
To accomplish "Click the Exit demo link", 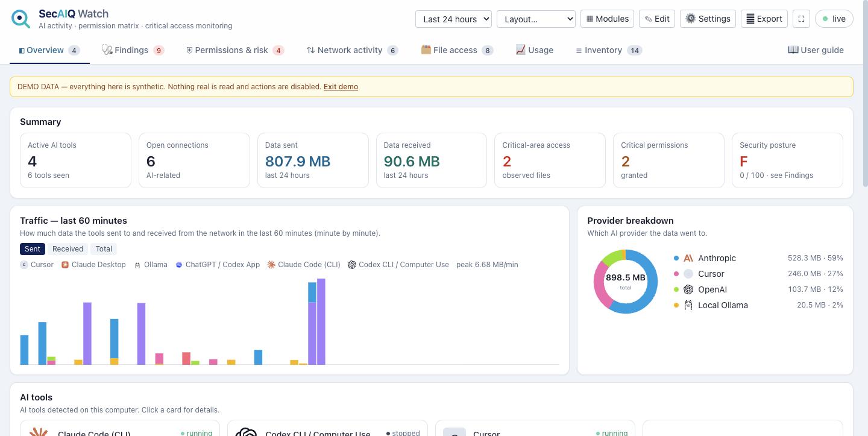I will point(341,87).
